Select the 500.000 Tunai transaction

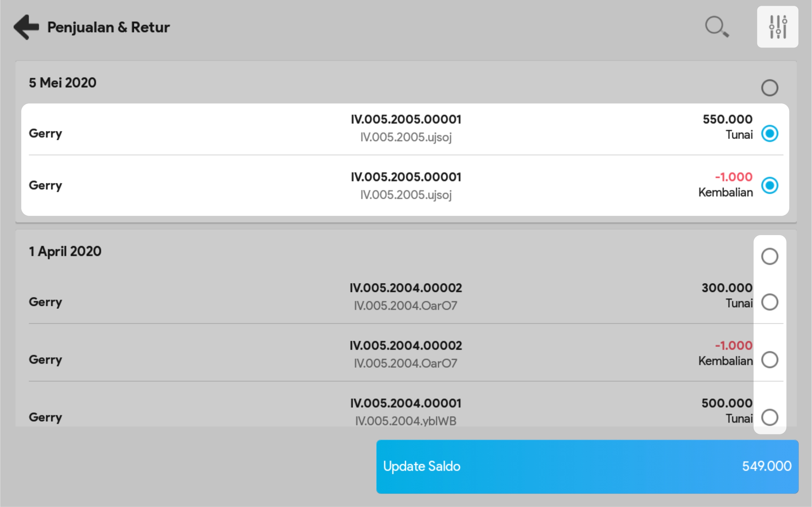coord(769,418)
